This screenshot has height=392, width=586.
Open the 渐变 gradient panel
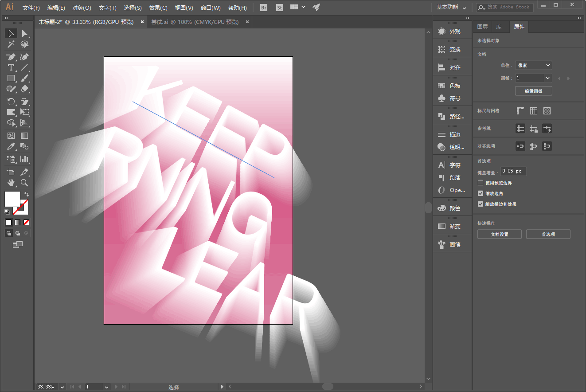452,226
